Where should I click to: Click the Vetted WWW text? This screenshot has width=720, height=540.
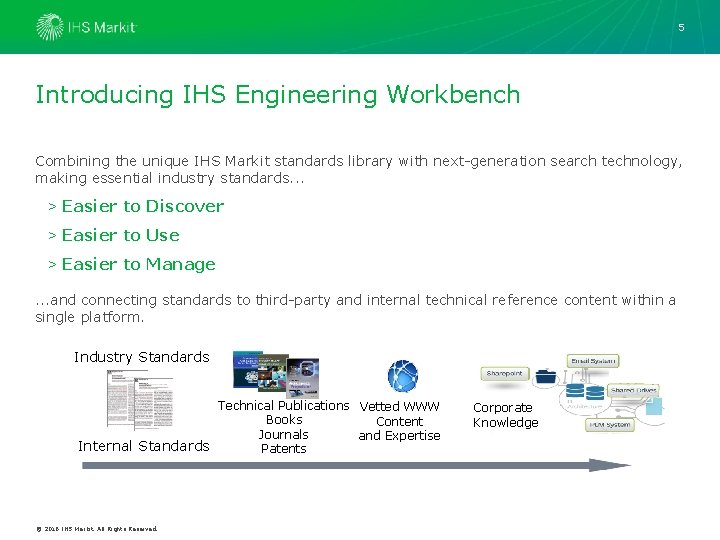pyautogui.click(x=399, y=406)
